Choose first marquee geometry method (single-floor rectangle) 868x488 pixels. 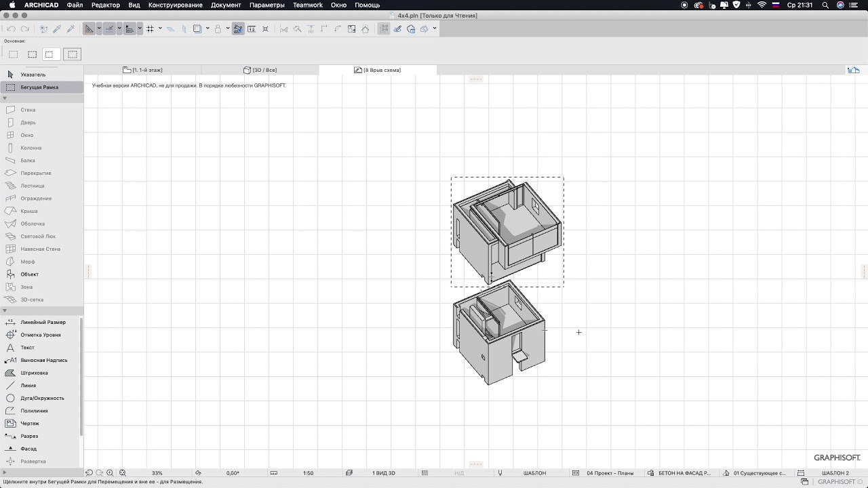[x=14, y=54]
